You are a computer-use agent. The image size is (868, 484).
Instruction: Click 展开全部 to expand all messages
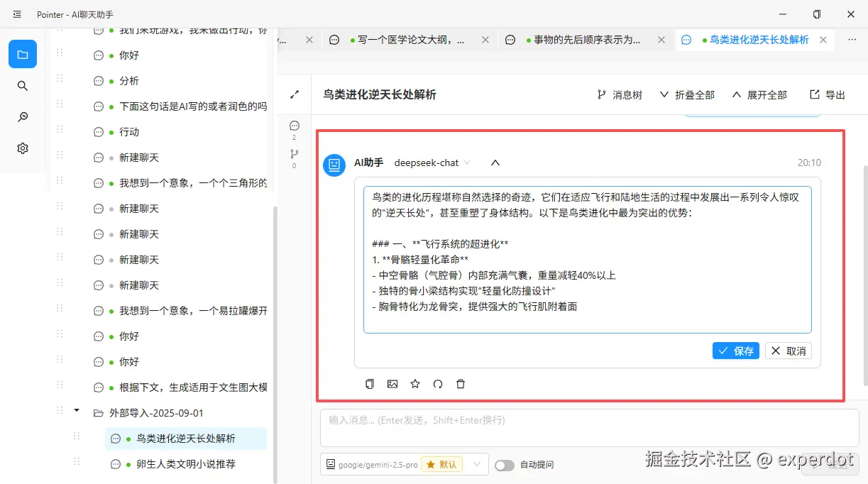(759, 94)
